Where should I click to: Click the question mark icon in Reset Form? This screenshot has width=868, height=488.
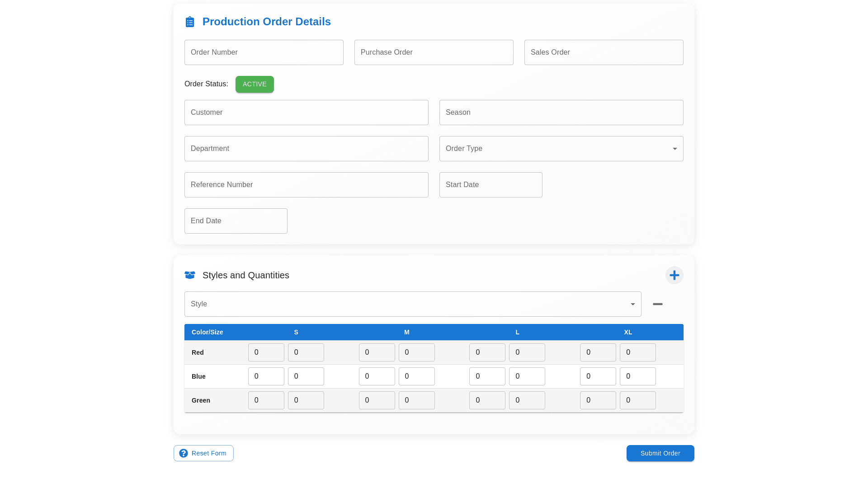(x=184, y=453)
